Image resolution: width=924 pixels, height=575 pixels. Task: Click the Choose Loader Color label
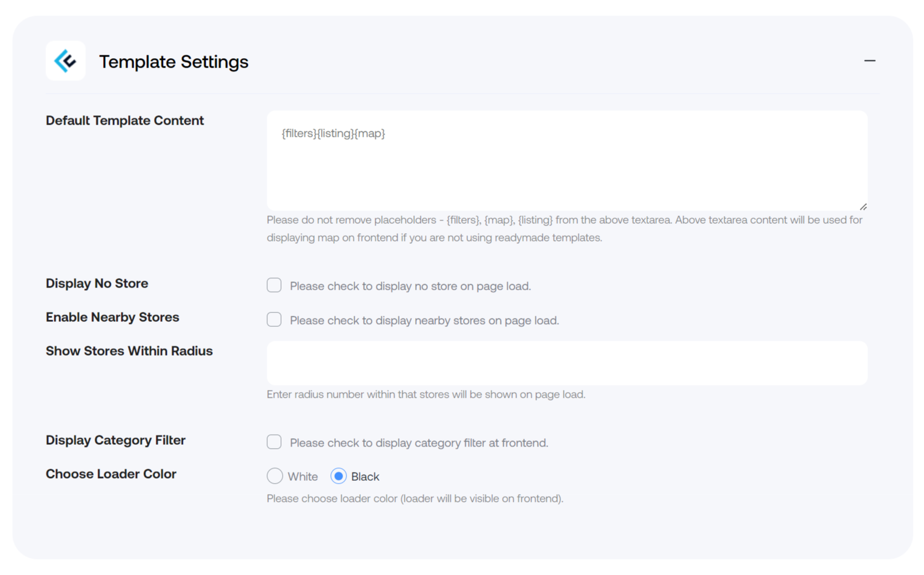(x=111, y=474)
